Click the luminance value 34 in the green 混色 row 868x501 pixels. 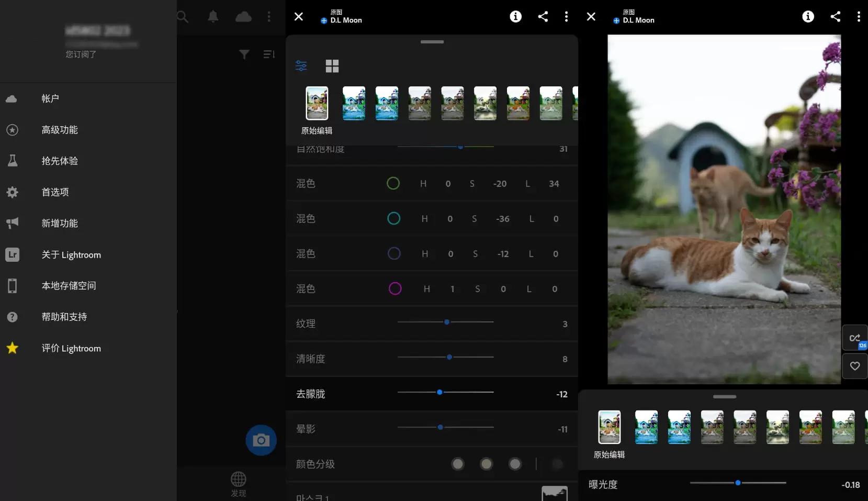554,184
